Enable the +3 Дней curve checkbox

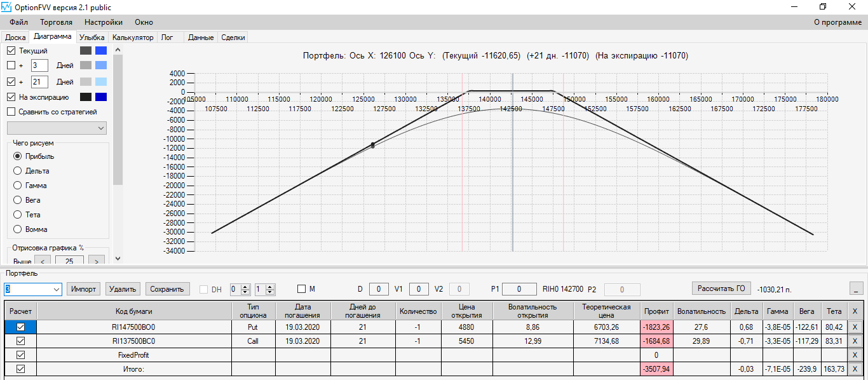[x=11, y=65]
